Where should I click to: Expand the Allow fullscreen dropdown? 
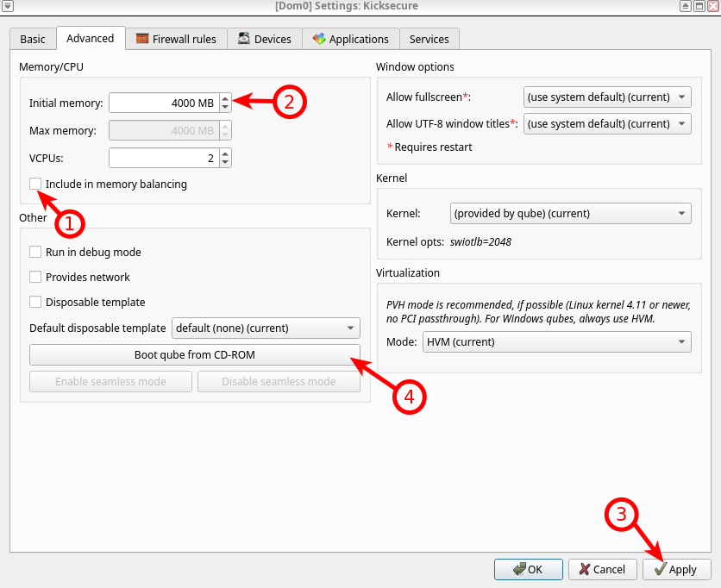[607, 97]
